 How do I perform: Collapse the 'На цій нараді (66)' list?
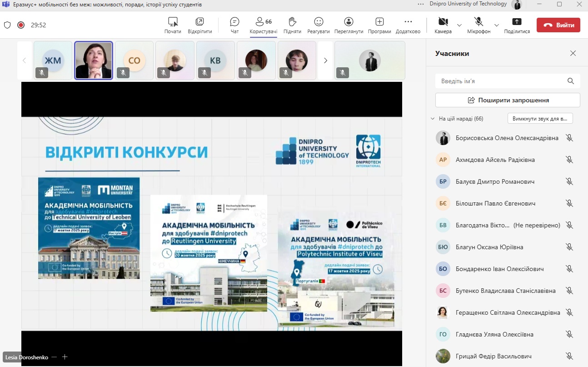click(432, 119)
